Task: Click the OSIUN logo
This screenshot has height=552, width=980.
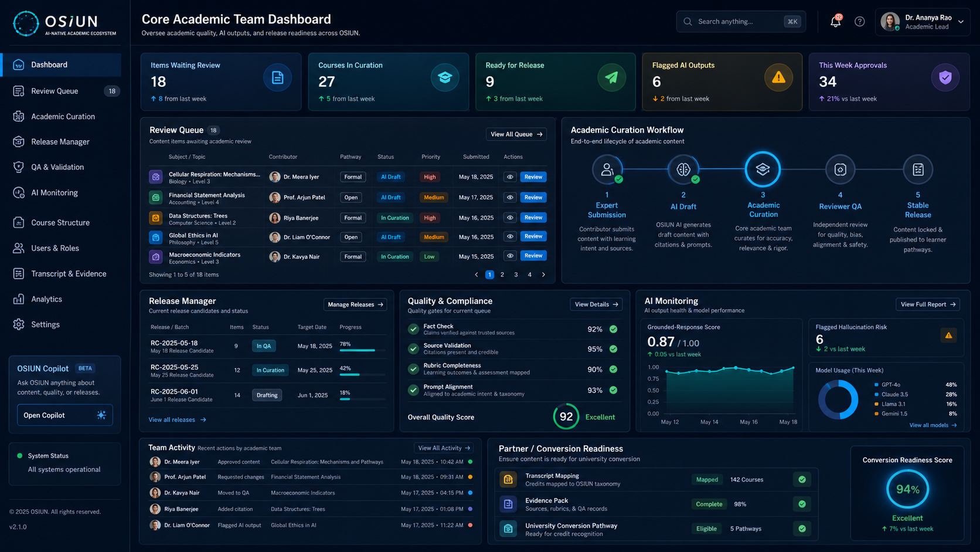Action: tap(64, 23)
